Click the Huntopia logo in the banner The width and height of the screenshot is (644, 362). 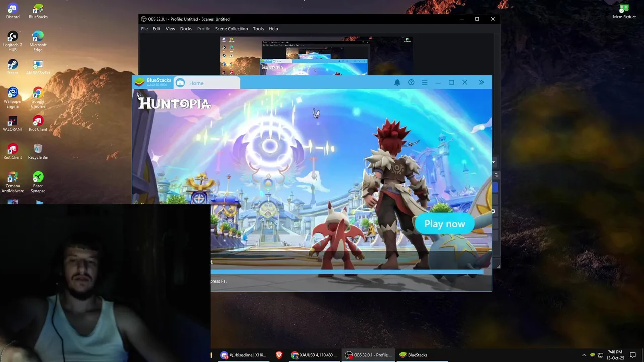(174, 103)
